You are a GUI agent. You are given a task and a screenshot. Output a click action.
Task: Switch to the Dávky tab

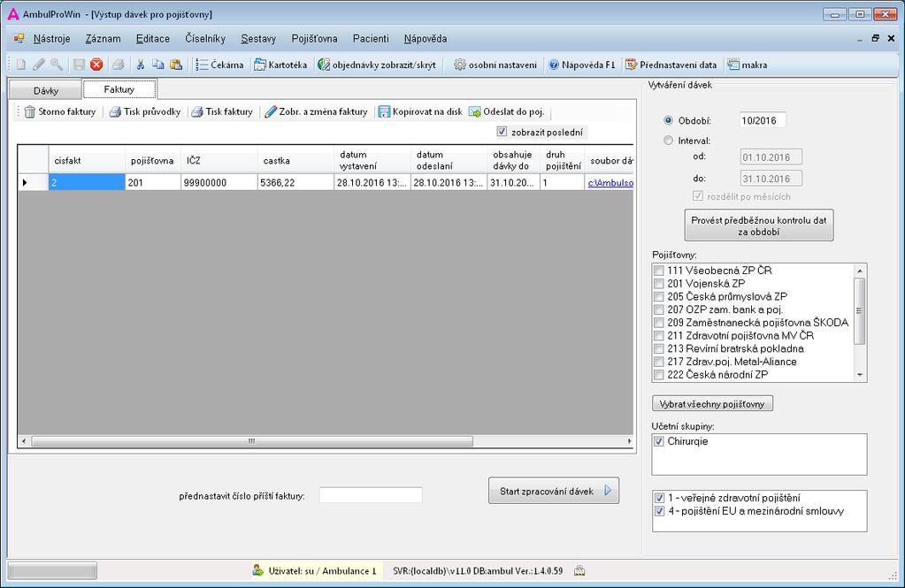coord(46,90)
